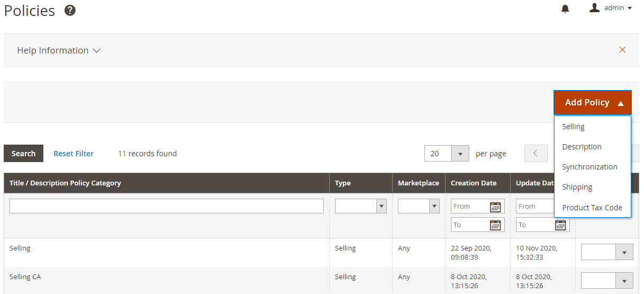Image resolution: width=644 pixels, height=294 pixels.
Task: Open the notifications bell icon
Action: 565,8
